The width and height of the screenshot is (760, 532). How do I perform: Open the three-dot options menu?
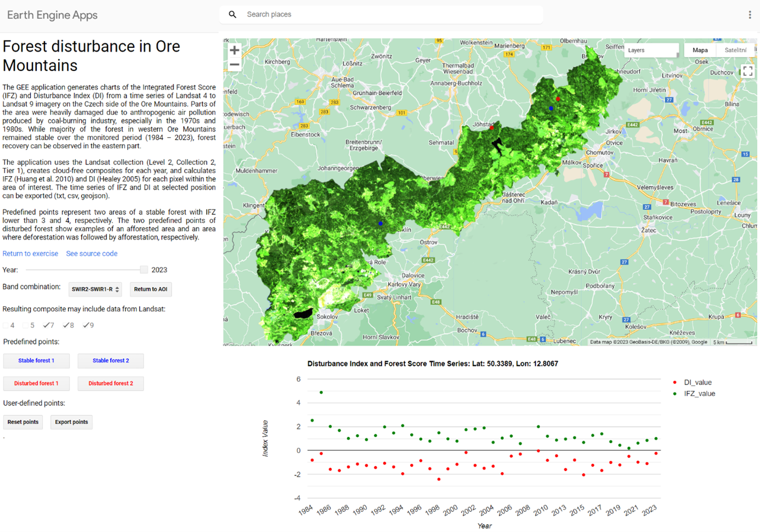[750, 14]
